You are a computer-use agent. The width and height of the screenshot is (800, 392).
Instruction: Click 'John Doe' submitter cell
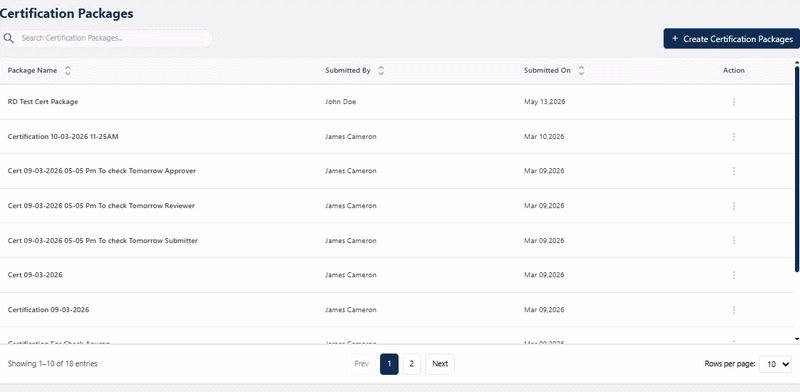click(340, 102)
